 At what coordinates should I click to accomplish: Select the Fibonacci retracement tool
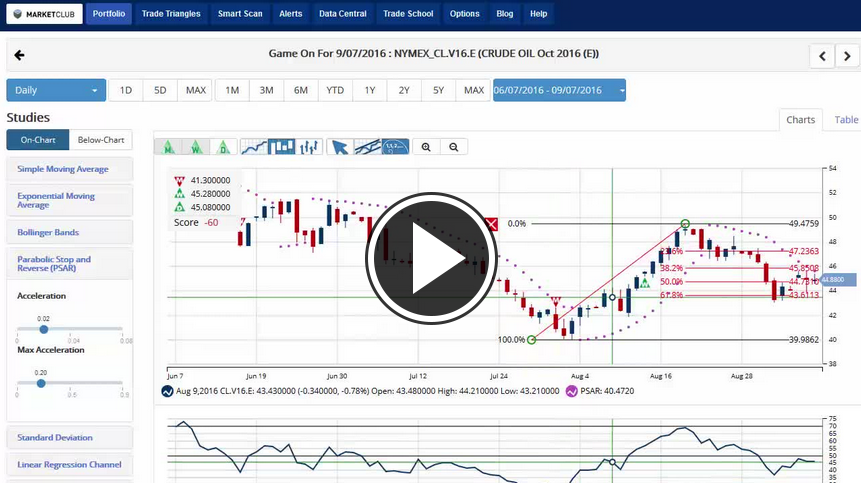395,147
